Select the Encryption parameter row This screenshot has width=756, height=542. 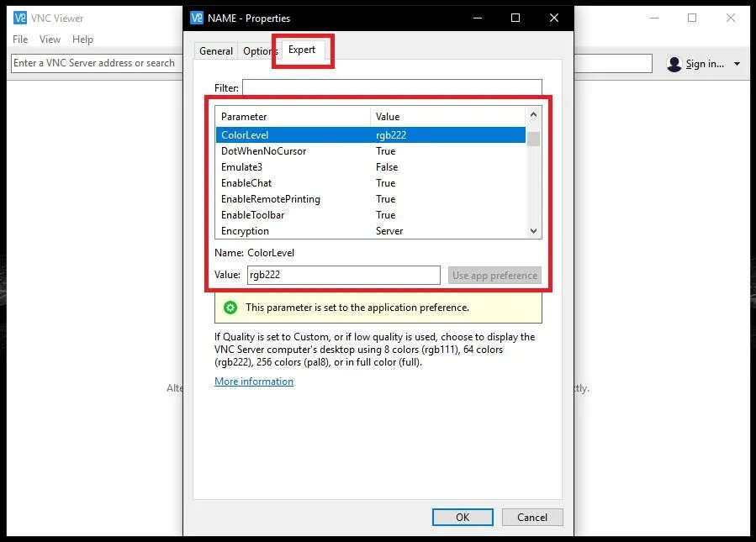(x=370, y=230)
